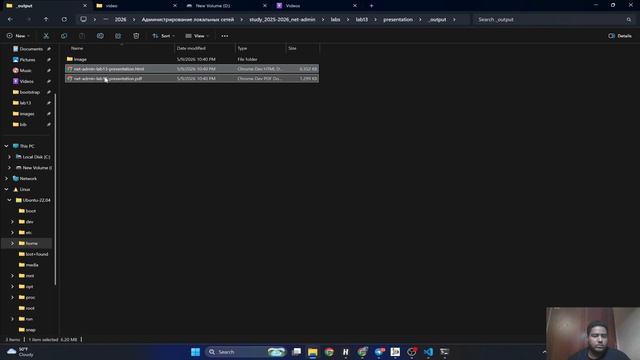Select the image folder row
The width and height of the screenshot is (640, 360).
192,59
